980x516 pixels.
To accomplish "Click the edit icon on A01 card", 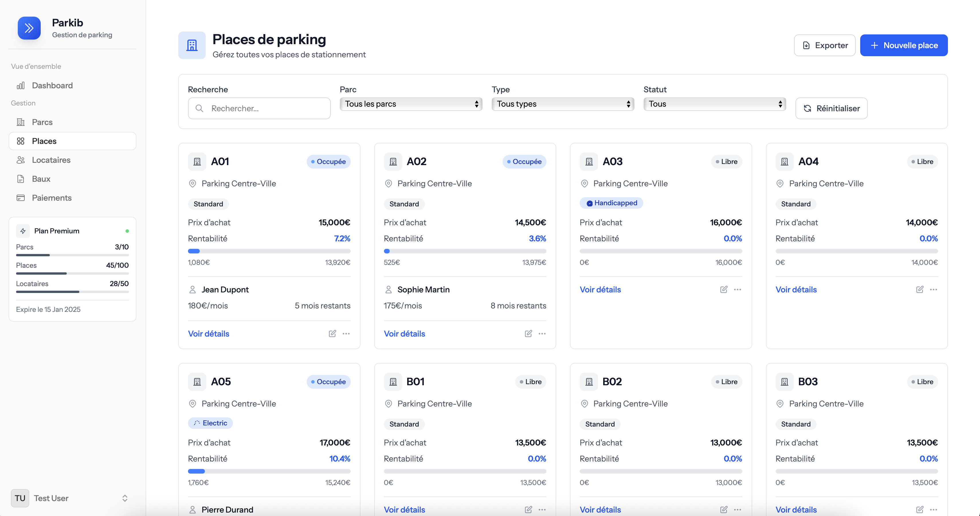I will point(332,334).
